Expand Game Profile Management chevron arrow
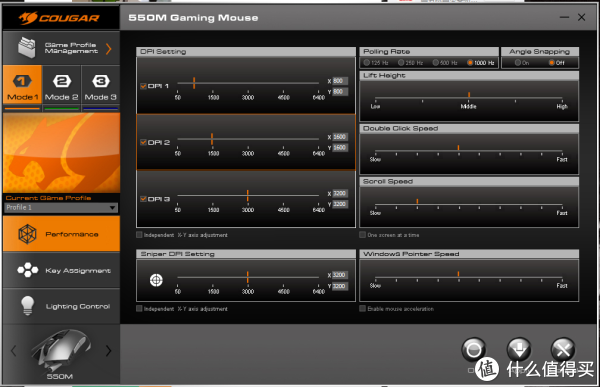 pyautogui.click(x=109, y=49)
